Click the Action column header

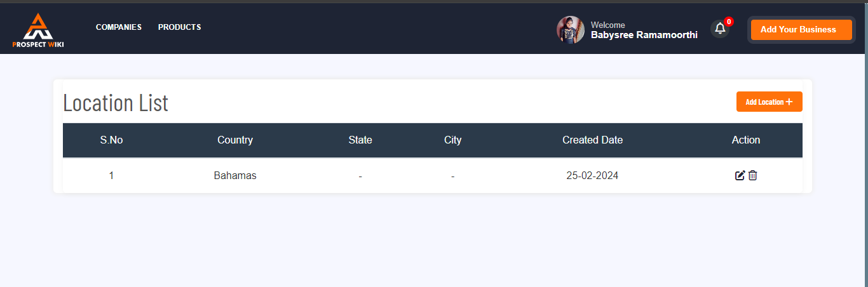[746, 140]
